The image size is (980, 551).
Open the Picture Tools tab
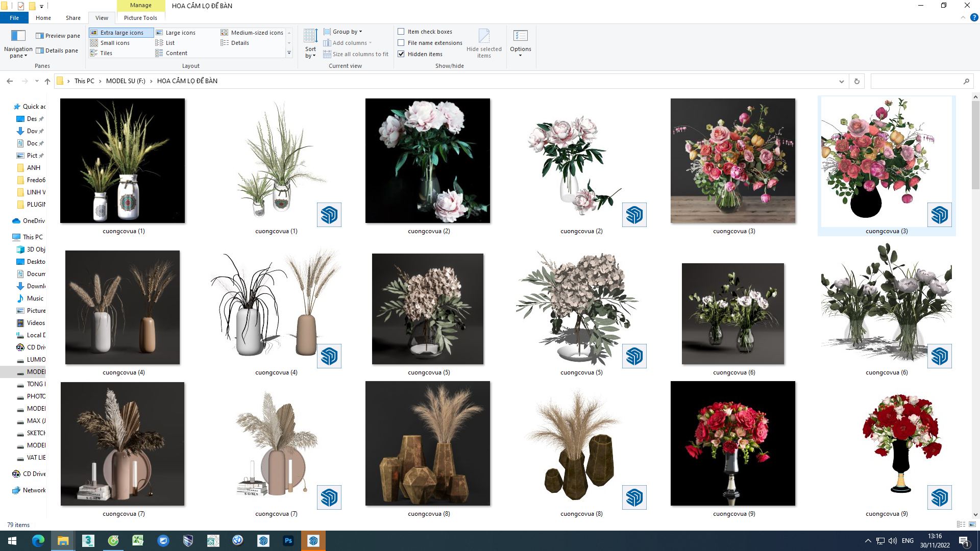[x=140, y=18]
